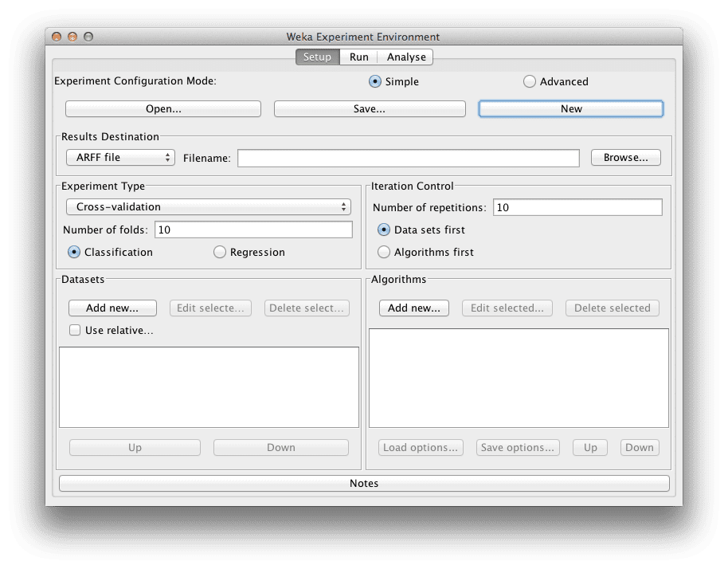Browse for results destination file
Viewport: 728px width, 569px height.
[x=626, y=158]
